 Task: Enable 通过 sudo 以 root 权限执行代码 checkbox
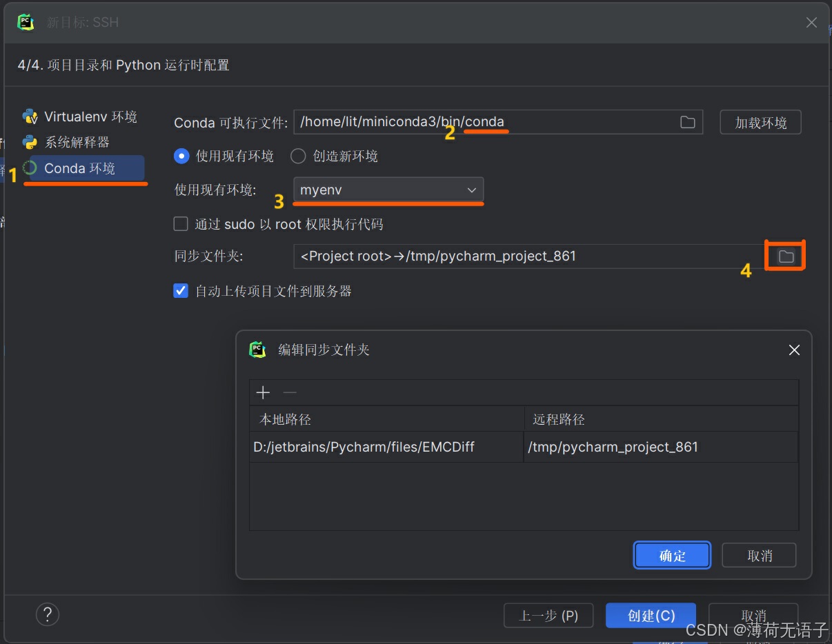click(181, 223)
